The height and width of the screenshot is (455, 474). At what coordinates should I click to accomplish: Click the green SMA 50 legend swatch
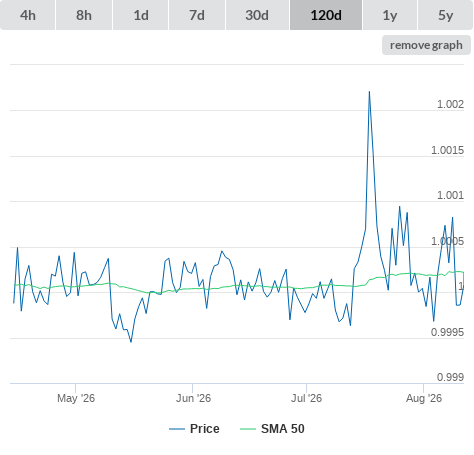pos(248,429)
